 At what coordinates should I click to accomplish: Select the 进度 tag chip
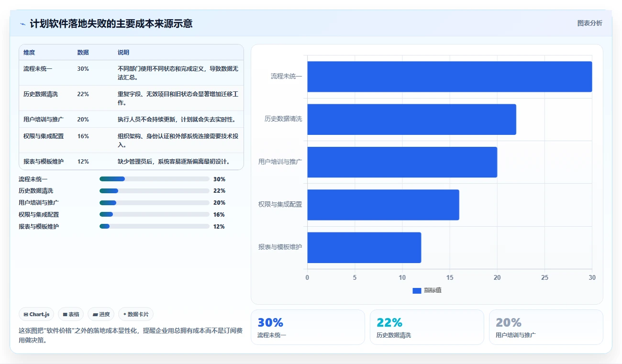101,314
